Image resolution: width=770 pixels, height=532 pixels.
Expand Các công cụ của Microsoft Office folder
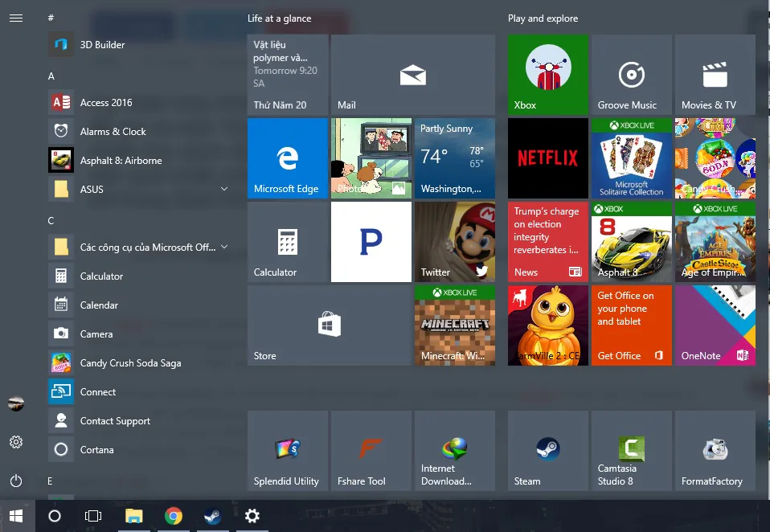(140, 247)
